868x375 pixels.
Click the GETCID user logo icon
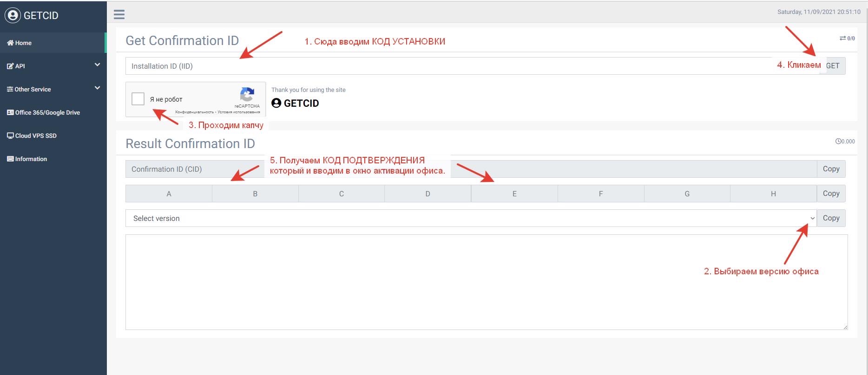13,15
